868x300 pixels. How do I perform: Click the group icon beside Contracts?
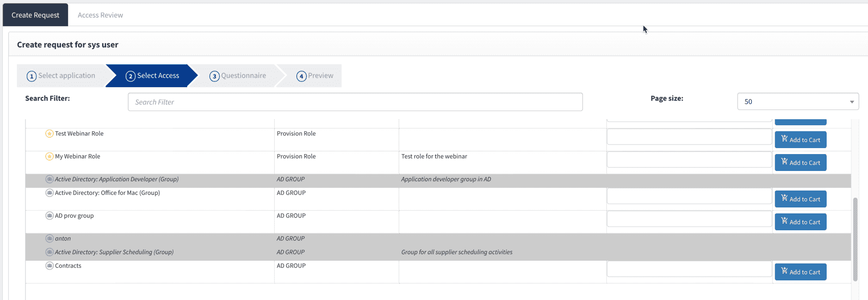click(x=49, y=266)
